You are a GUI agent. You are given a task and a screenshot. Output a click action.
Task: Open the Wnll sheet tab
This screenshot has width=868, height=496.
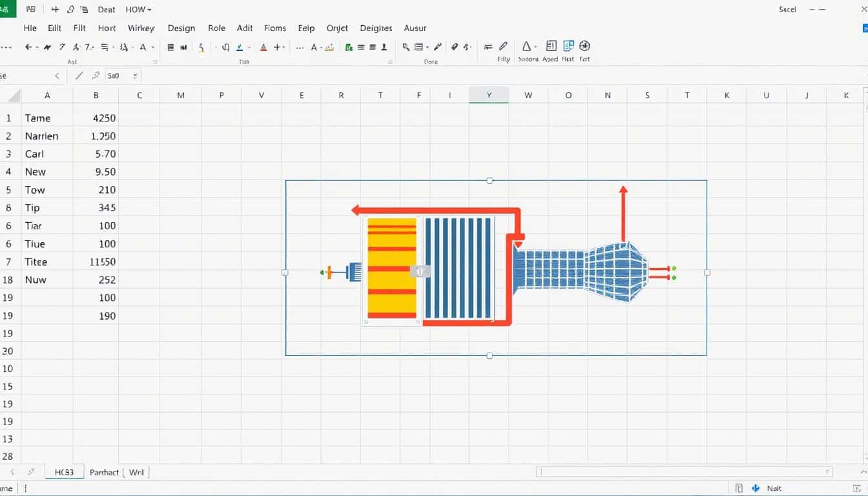[x=136, y=472]
